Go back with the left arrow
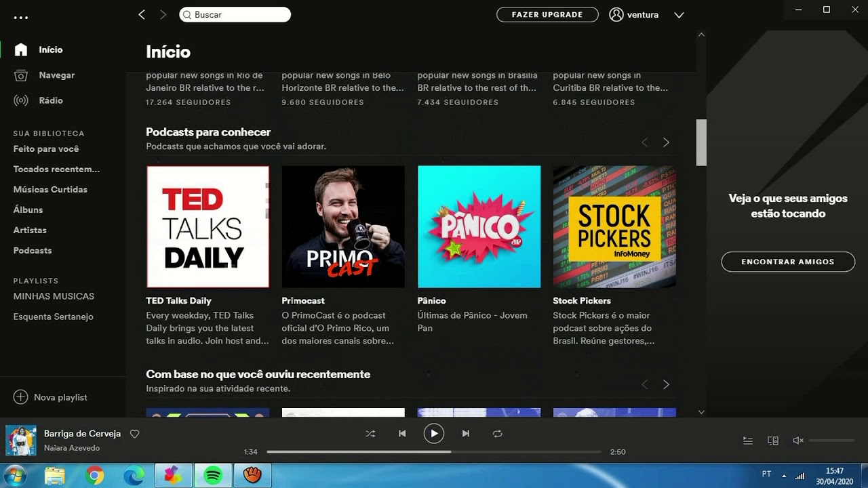This screenshot has width=868, height=488. tap(142, 14)
